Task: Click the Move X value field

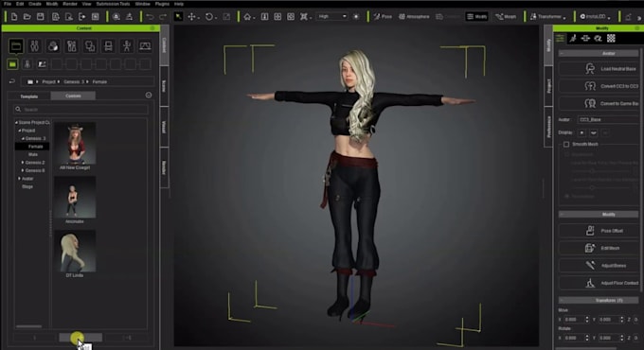Action: point(574,319)
